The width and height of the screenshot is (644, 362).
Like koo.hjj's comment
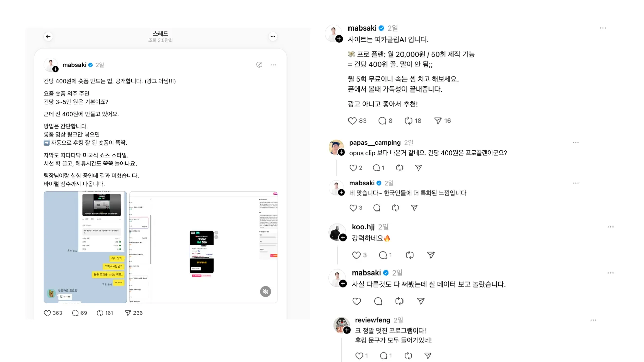pos(356,255)
